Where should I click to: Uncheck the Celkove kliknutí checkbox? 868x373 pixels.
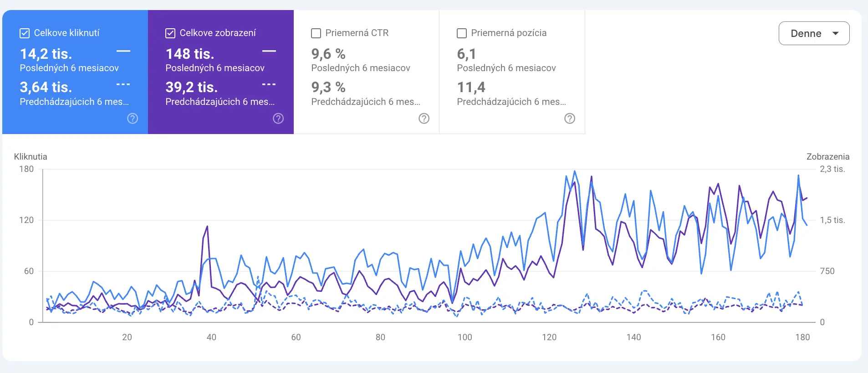pos(25,33)
